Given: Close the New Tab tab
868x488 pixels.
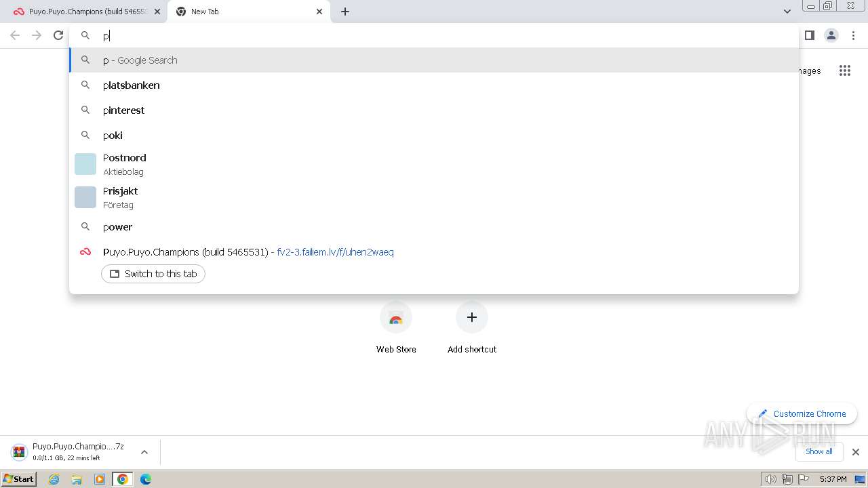Looking at the screenshot, I should 319,12.
